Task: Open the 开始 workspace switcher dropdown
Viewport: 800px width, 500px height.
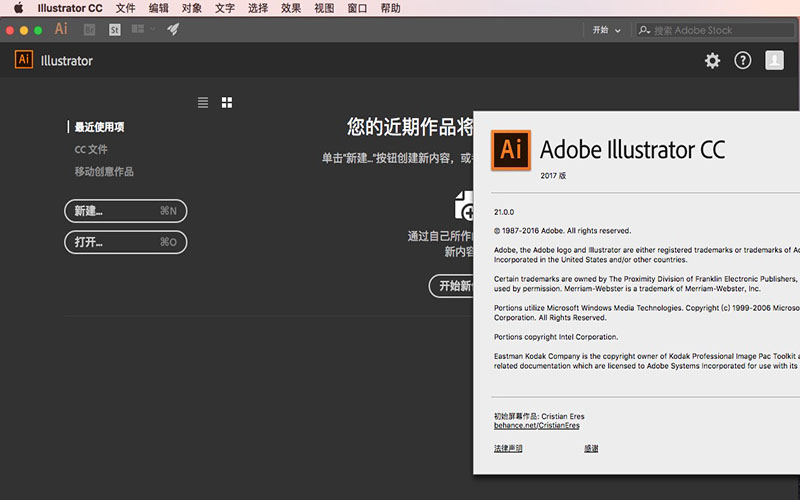Action: (607, 30)
